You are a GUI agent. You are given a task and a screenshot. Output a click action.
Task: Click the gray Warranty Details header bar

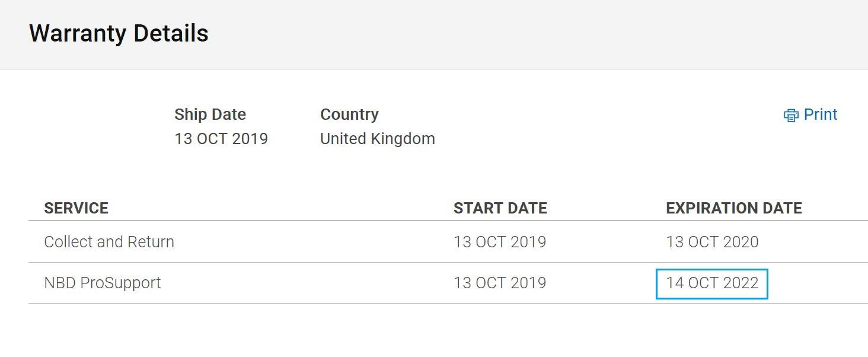tap(434, 34)
